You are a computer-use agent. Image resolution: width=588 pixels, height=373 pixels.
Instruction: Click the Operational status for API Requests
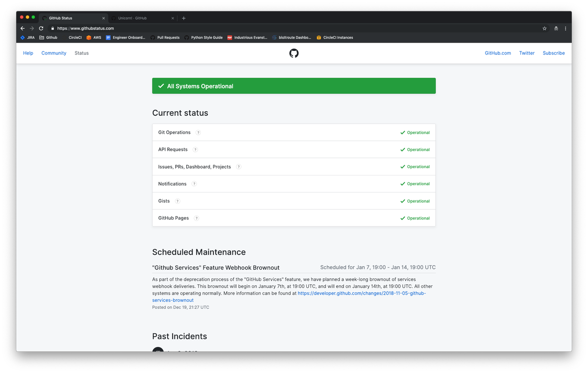coord(415,149)
